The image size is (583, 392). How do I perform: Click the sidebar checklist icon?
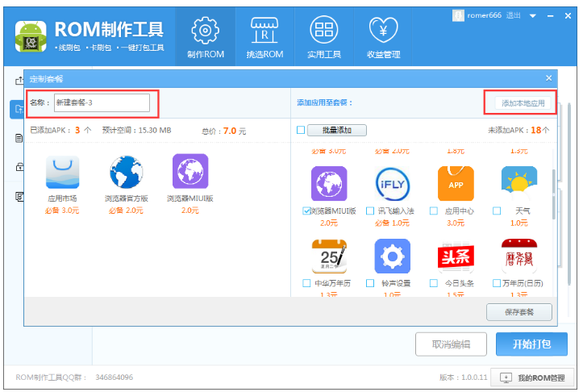[x=19, y=196]
